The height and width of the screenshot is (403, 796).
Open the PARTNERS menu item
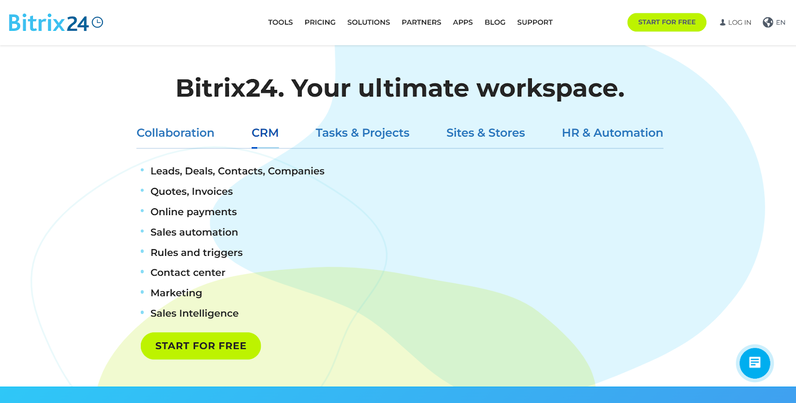click(421, 22)
